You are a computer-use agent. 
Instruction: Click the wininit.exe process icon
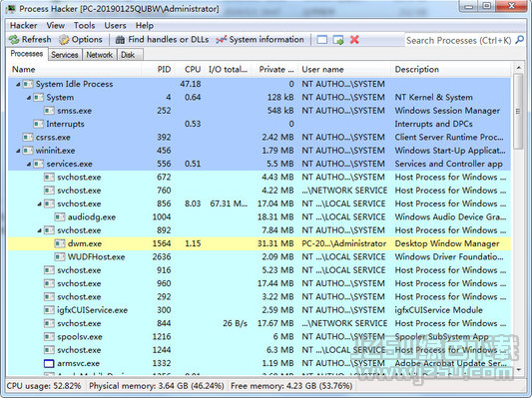pyautogui.click(x=28, y=151)
